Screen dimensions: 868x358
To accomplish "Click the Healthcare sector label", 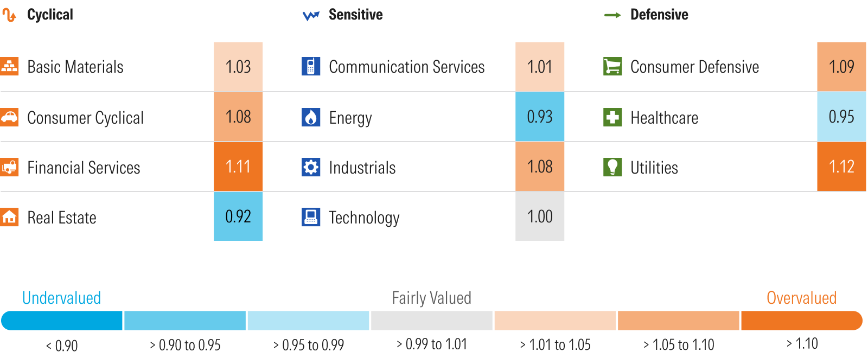I will [664, 118].
